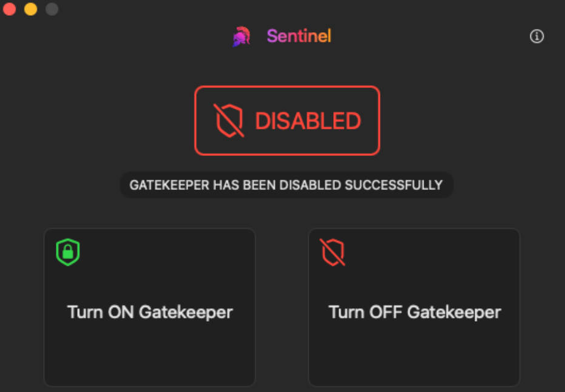This screenshot has width=565, height=392.
Task: Disable Gatekeeper using the Turn OFF Gatekeeper card
Action: pyautogui.click(x=414, y=307)
